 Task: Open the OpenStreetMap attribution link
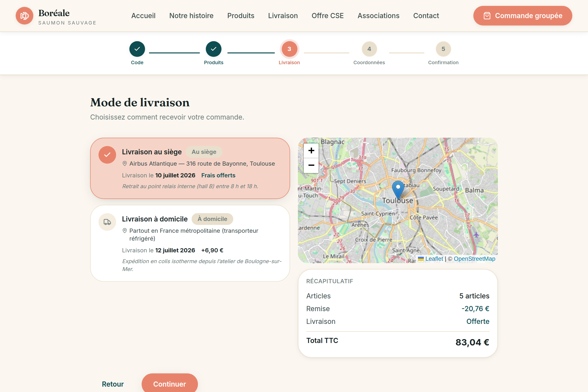point(474,259)
